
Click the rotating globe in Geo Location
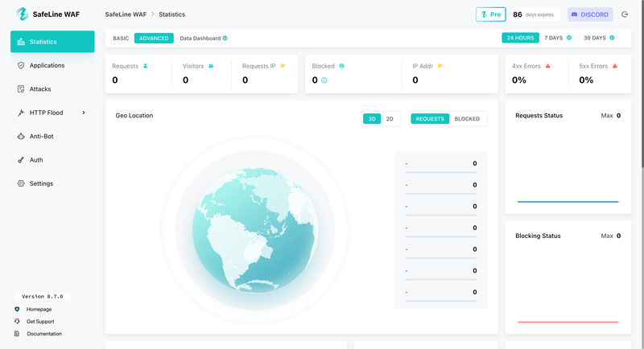(255, 230)
